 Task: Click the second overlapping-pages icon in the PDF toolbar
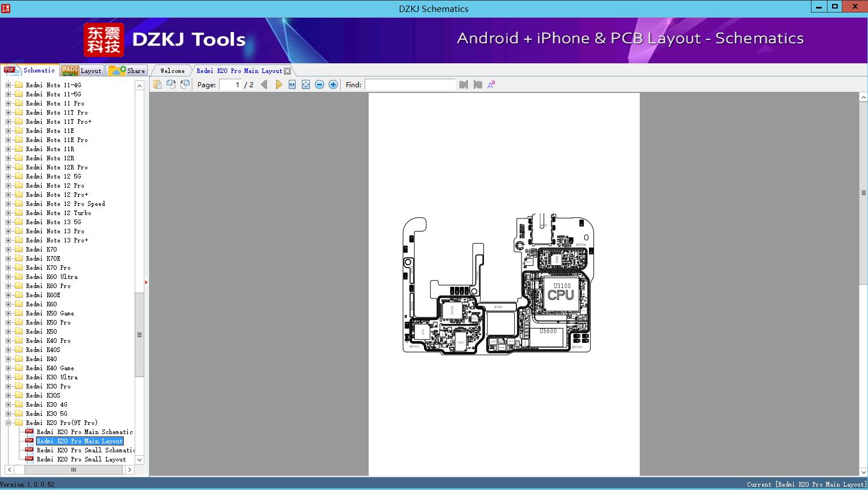coord(171,84)
